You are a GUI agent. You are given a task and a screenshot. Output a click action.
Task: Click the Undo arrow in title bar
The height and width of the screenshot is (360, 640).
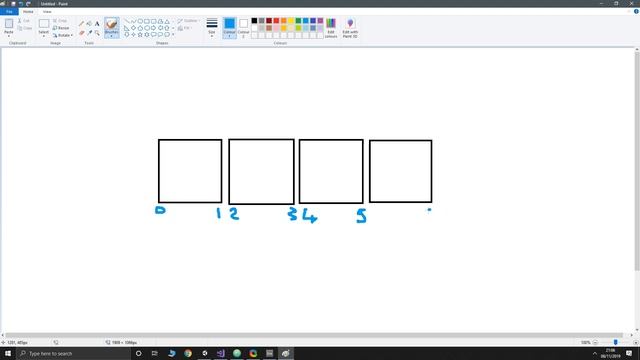[x=21, y=4]
